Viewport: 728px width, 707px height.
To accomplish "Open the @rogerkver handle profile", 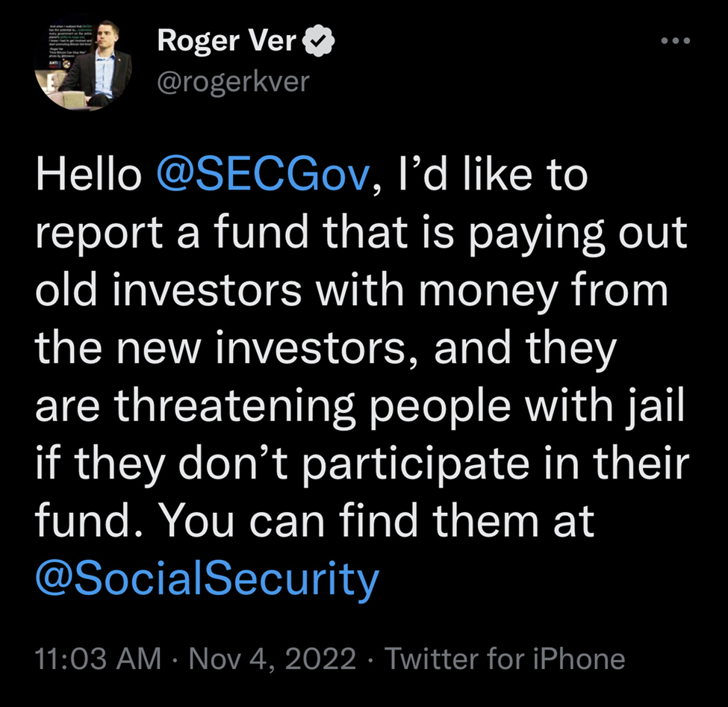I will [232, 81].
